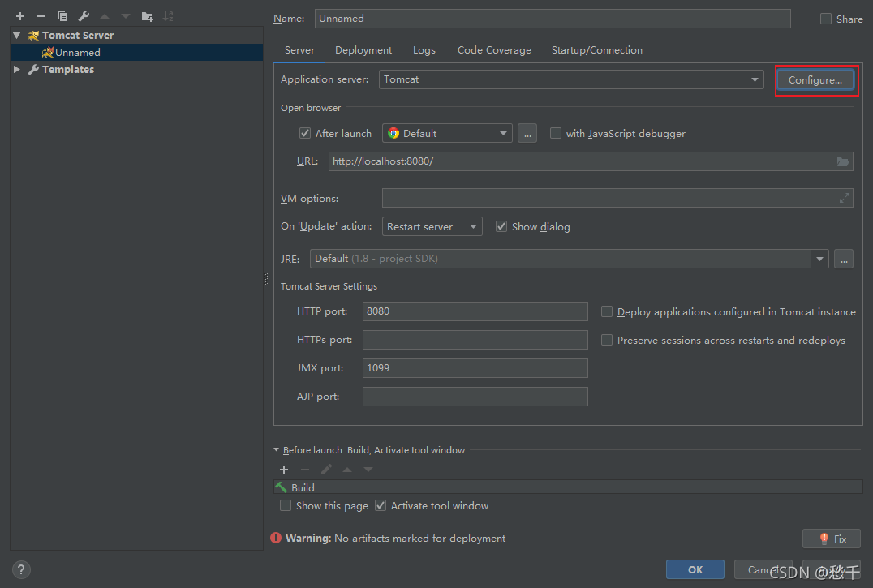Open the Default browser dropdown

click(x=447, y=133)
